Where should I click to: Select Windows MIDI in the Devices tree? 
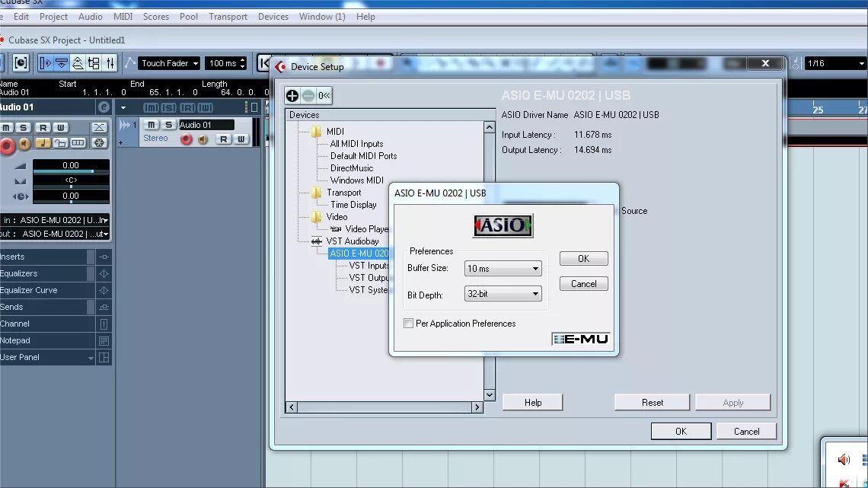click(356, 180)
